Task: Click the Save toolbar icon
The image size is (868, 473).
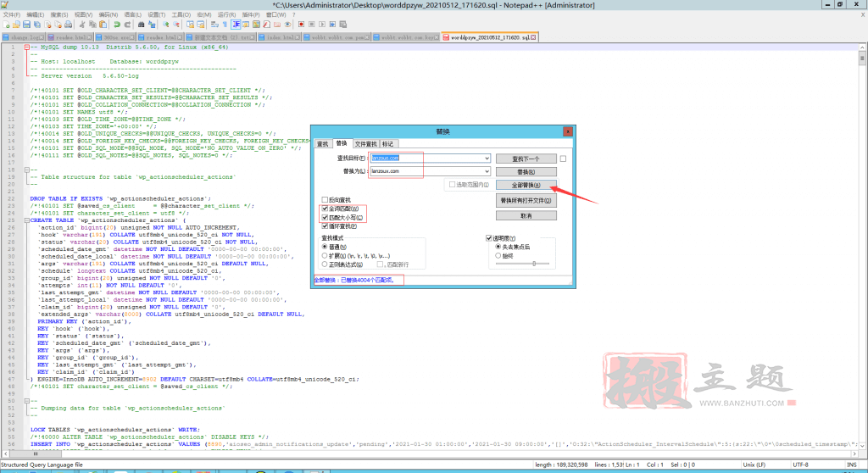Action: tap(26, 25)
